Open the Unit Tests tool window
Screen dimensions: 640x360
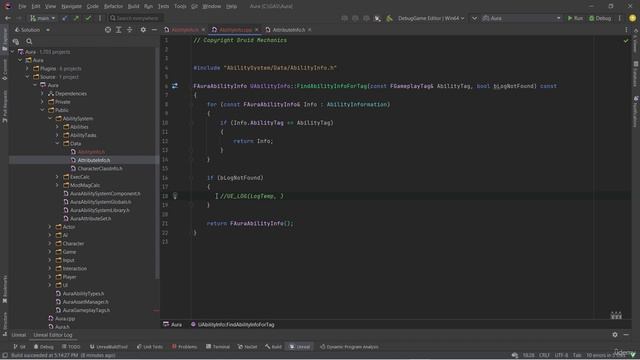pyautogui.click(x=150, y=347)
